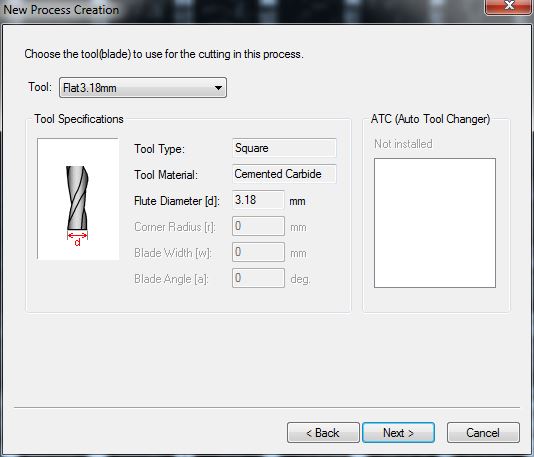
Task: Click the Flute Diameter [d] label
Action: (177, 201)
